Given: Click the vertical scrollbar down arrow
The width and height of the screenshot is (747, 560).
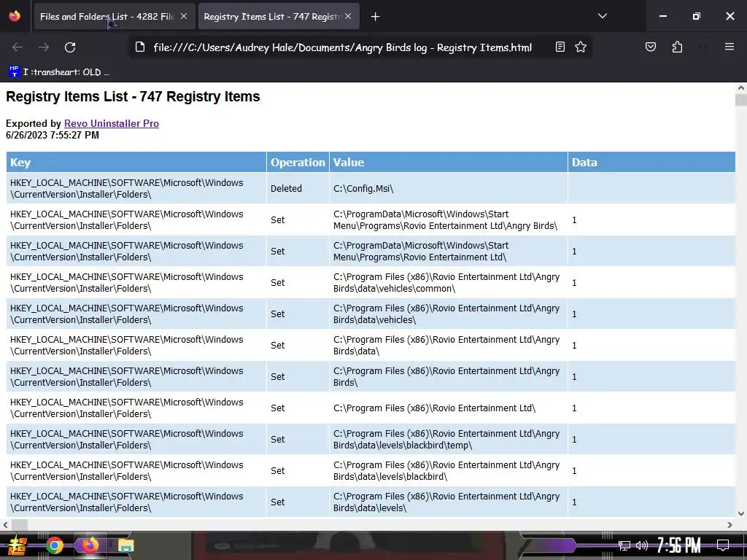Looking at the screenshot, I should [741, 513].
